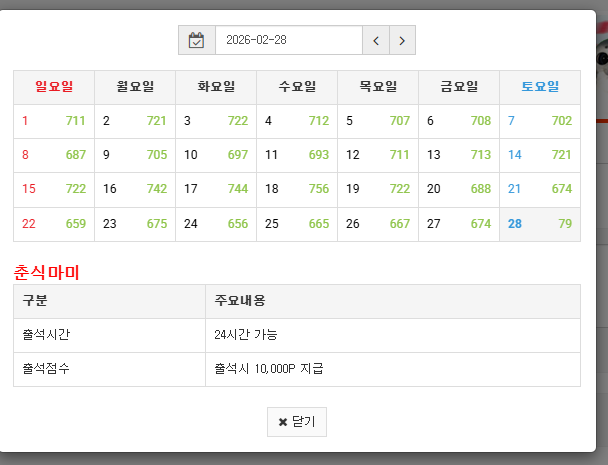Screen dimensions: 608x465
Task: Go to previous month with left chevron
Action: (x=376, y=41)
